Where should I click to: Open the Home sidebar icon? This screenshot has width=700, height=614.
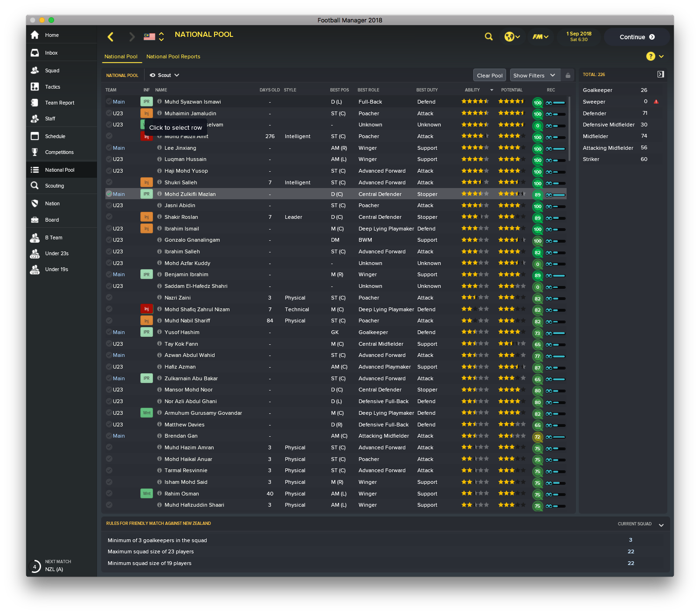[x=35, y=35]
